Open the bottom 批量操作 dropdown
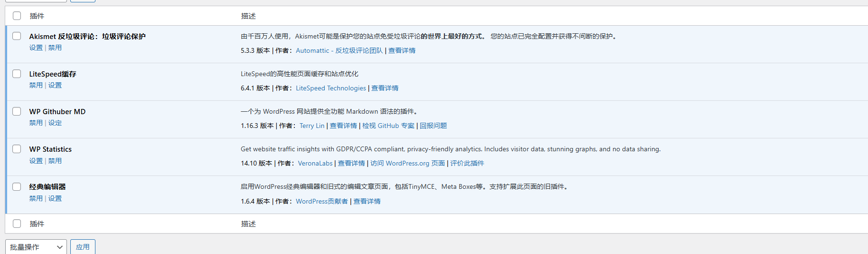The height and width of the screenshot is (254, 868). coord(36,247)
